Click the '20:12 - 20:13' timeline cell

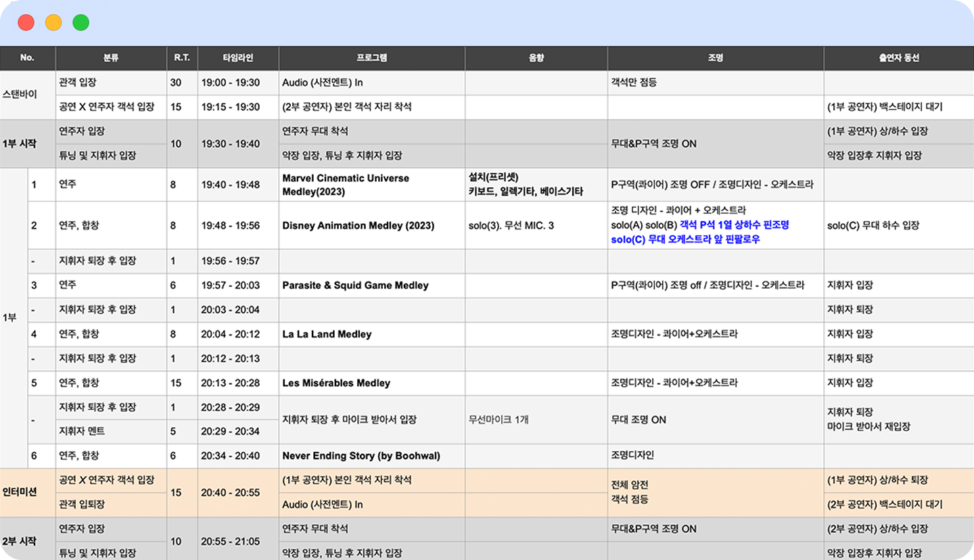tap(237, 358)
